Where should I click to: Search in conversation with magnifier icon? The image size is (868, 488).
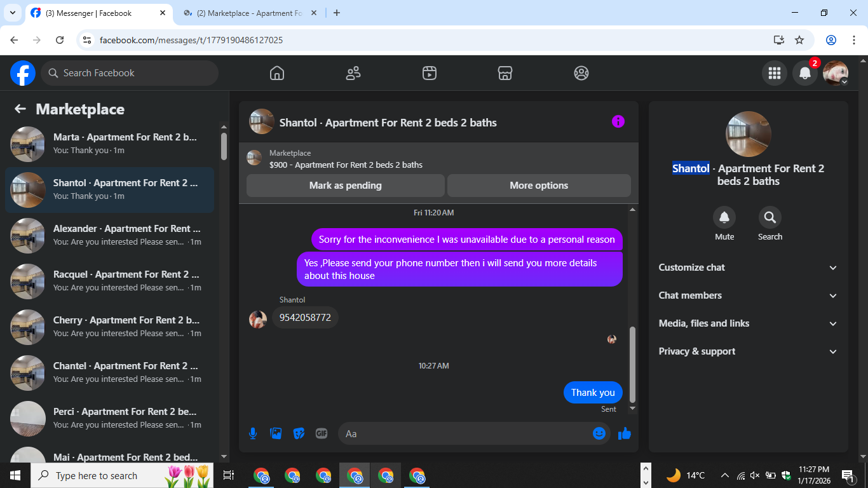point(770,217)
